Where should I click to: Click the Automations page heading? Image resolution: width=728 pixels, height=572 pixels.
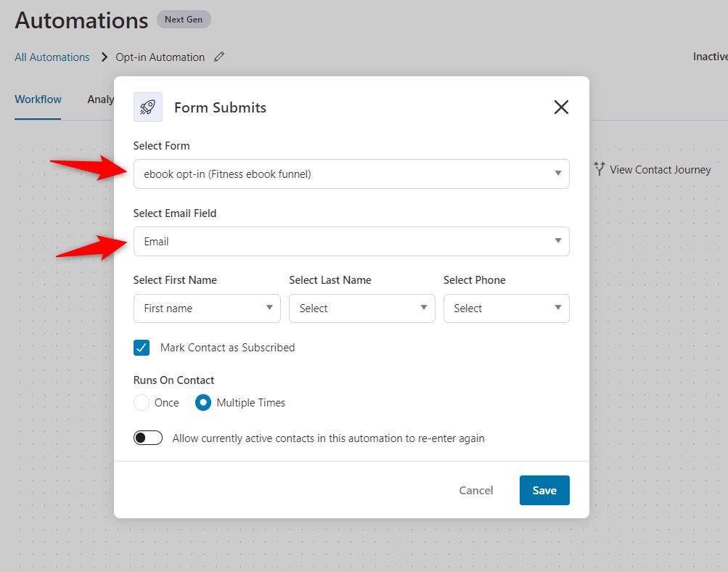coord(81,21)
